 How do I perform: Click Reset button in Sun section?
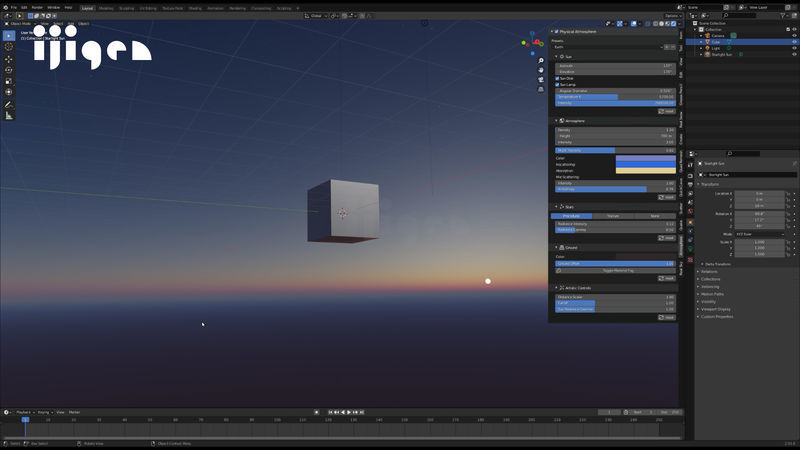pyautogui.click(x=666, y=111)
